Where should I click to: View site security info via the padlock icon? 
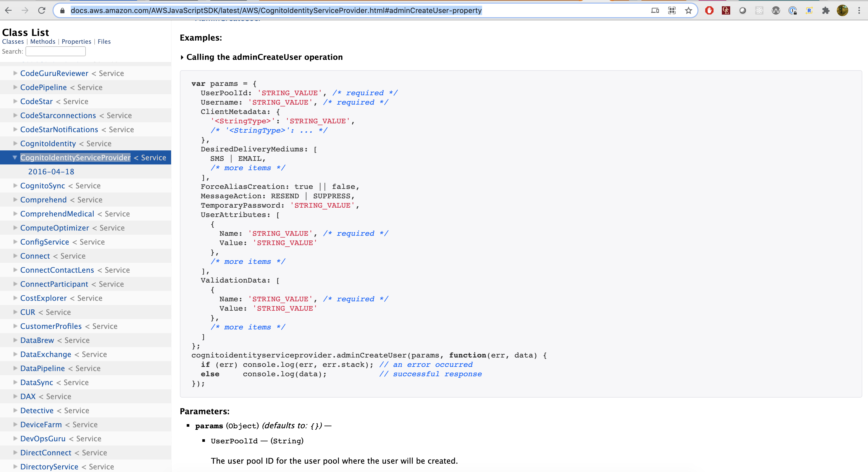62,10
